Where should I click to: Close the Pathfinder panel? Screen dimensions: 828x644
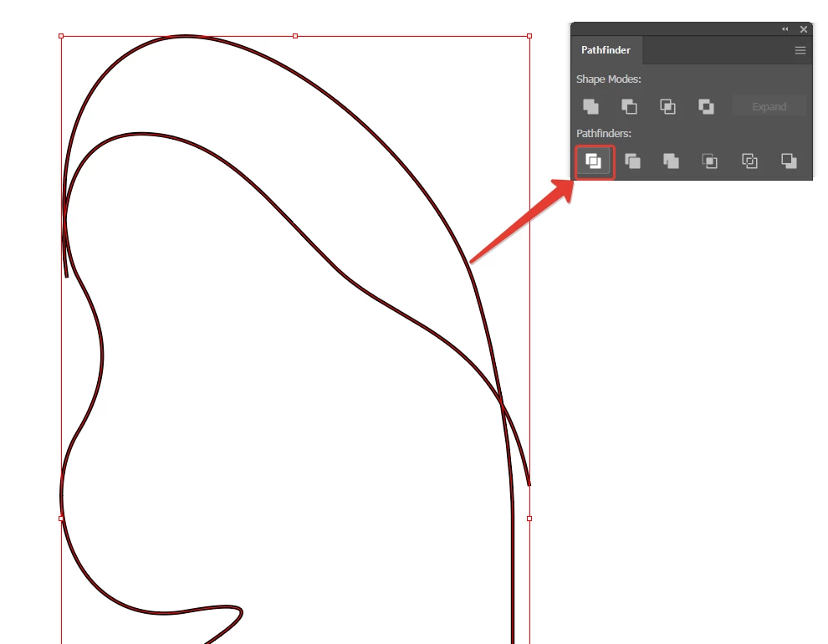click(804, 29)
